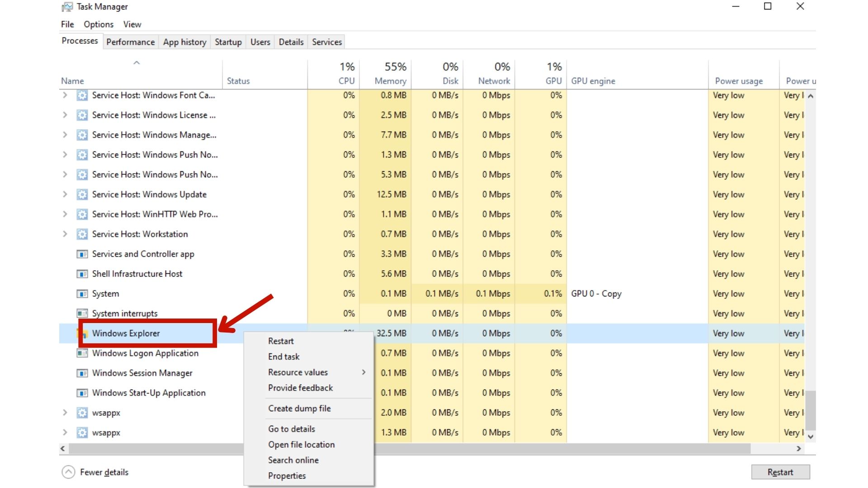Click the vertical scrollbar down arrow
This screenshot has width=868, height=488.
[x=811, y=436]
